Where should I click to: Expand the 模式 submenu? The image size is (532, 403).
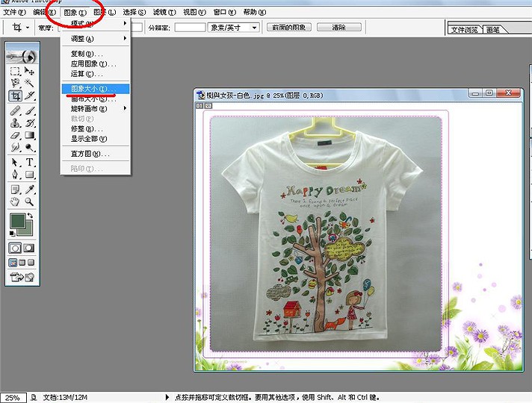pos(96,23)
